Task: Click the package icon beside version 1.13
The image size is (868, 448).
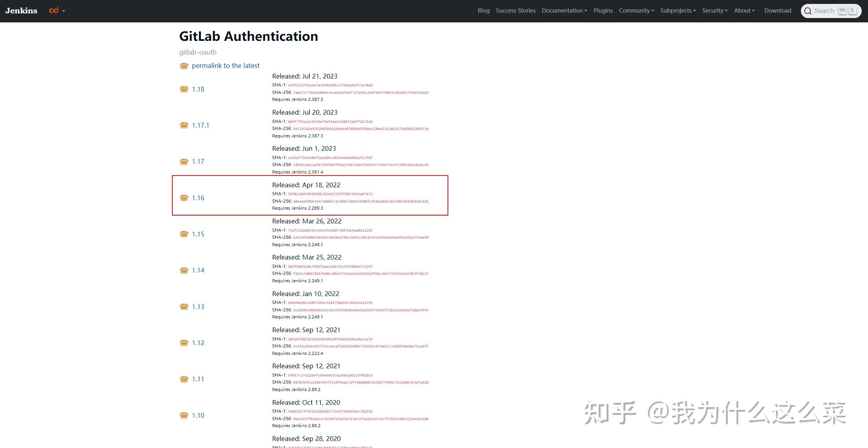Action: coord(184,307)
